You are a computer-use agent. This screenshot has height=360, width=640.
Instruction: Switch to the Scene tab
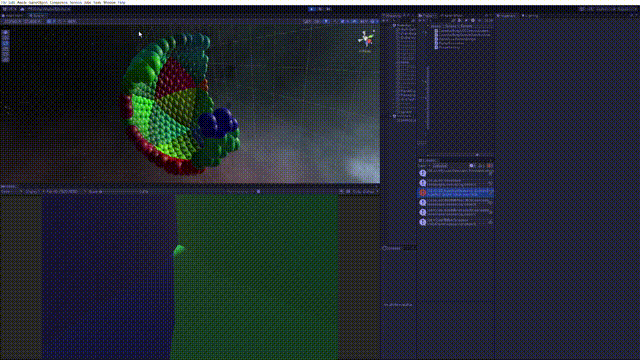point(37,16)
